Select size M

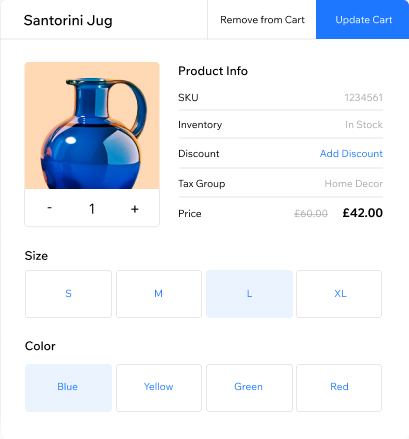pyautogui.click(x=159, y=294)
